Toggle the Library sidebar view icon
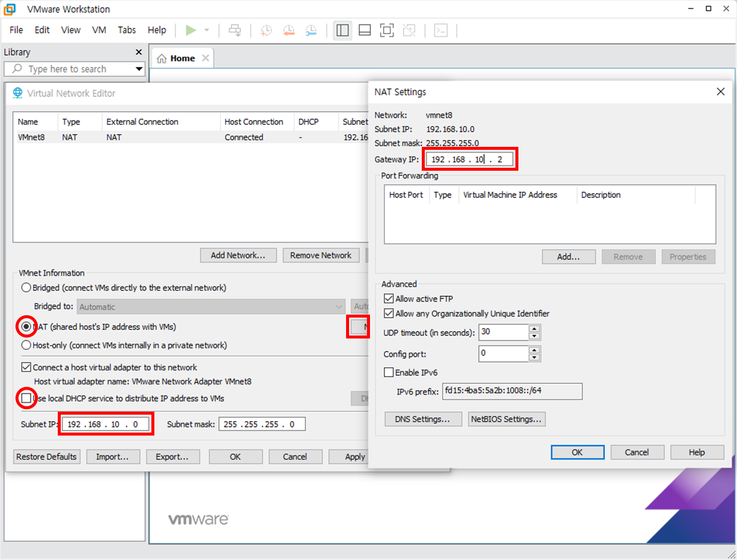This screenshot has height=560, width=737. pos(343,30)
